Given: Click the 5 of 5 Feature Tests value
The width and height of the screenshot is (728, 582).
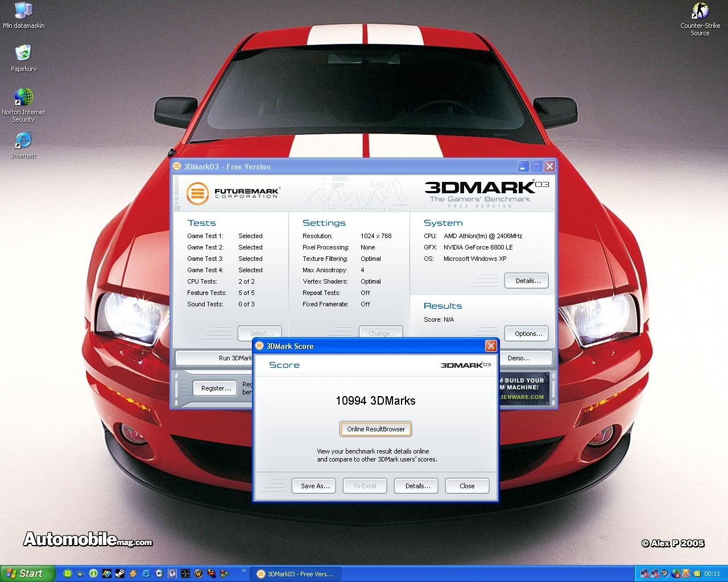Looking at the screenshot, I should pyautogui.click(x=246, y=293).
